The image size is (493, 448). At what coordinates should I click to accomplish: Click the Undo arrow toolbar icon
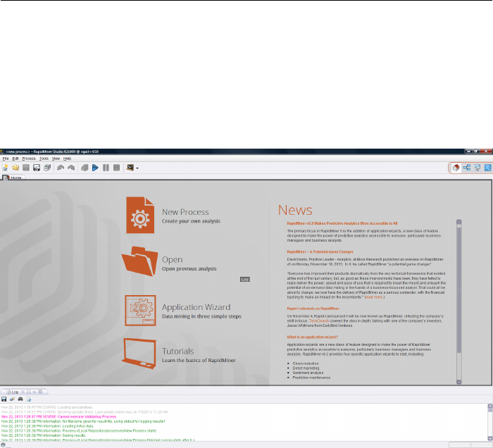[x=61, y=168]
